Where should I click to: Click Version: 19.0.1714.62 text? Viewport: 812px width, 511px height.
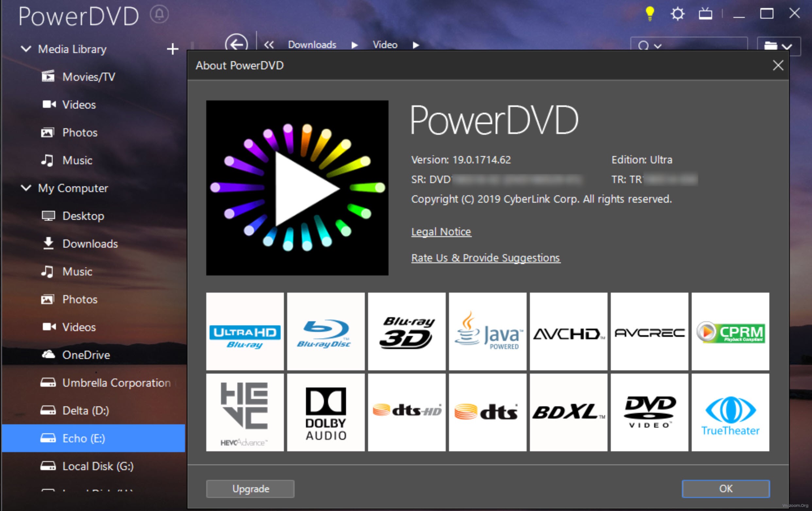pos(461,160)
